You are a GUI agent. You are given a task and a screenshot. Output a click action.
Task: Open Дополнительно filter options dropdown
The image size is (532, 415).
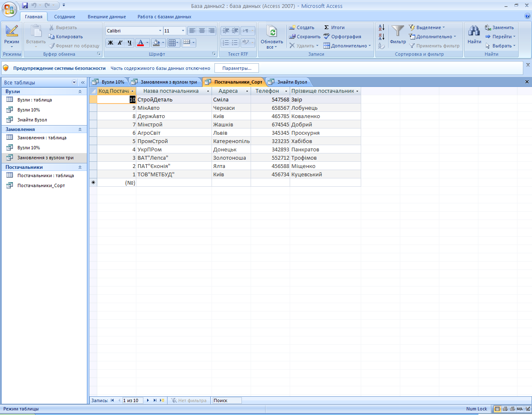point(432,37)
